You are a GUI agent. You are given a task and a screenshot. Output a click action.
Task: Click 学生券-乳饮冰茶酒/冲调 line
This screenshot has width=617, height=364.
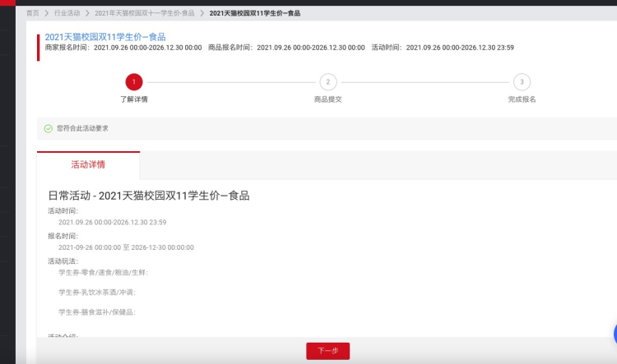97,293
